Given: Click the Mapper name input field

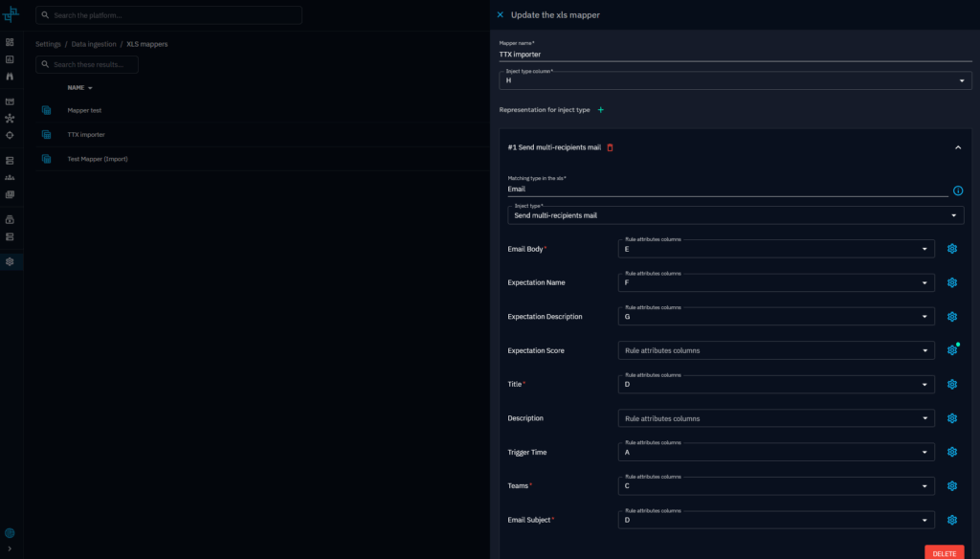Looking at the screenshot, I should (735, 55).
